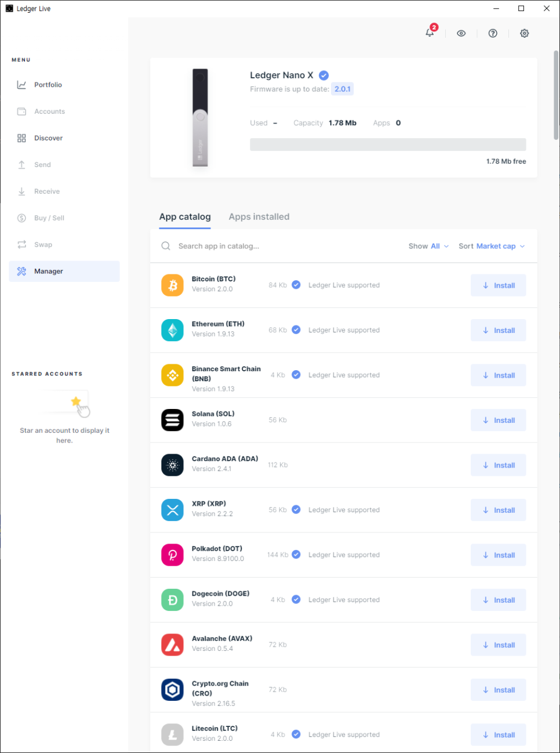
Task: Click the Discover grid icon
Action: coord(21,138)
